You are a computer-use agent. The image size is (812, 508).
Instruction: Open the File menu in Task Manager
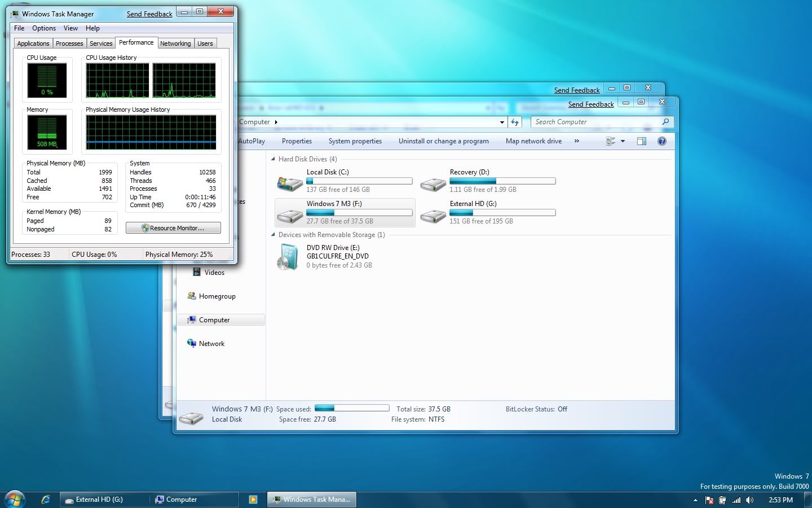coord(19,28)
